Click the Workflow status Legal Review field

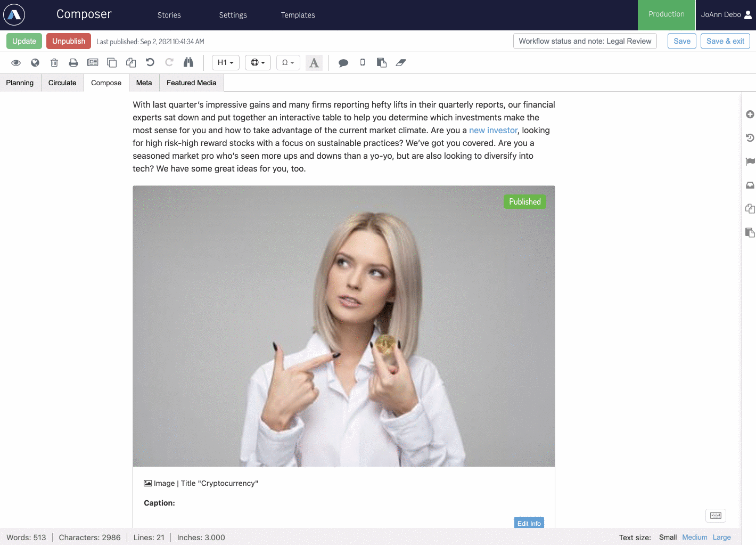[x=585, y=41]
